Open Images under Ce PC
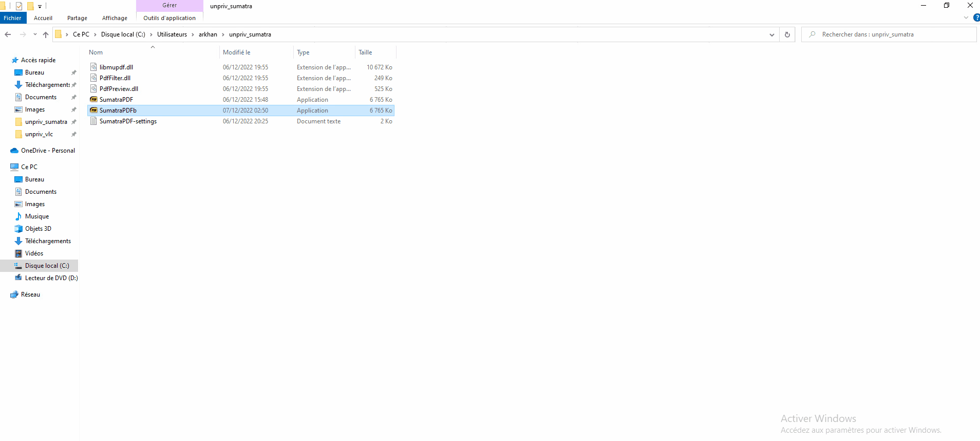 pos(35,204)
